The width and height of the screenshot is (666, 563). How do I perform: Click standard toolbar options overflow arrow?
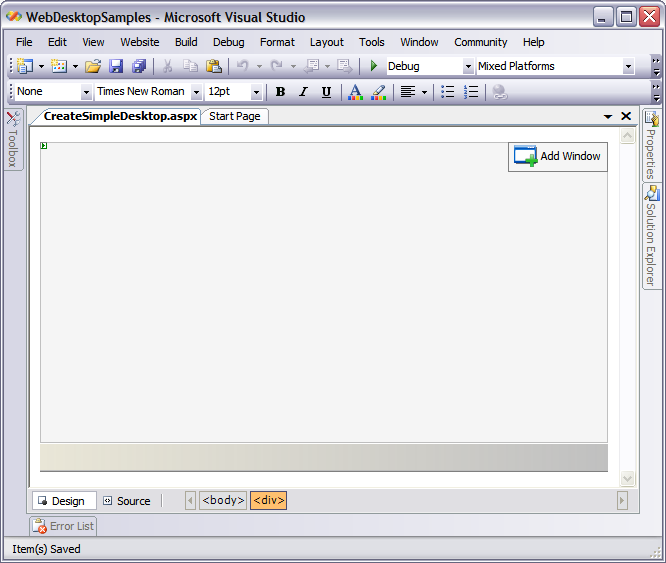[656, 67]
